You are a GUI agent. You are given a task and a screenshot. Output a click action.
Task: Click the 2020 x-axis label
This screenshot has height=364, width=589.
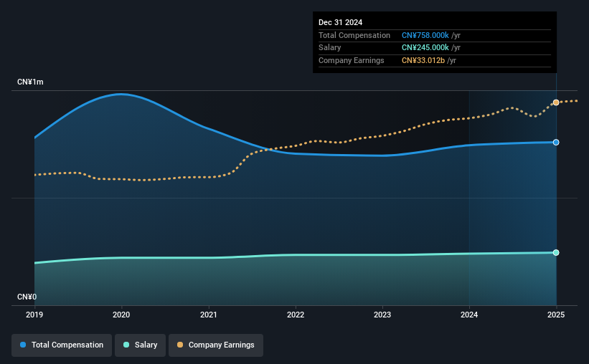[121, 315]
